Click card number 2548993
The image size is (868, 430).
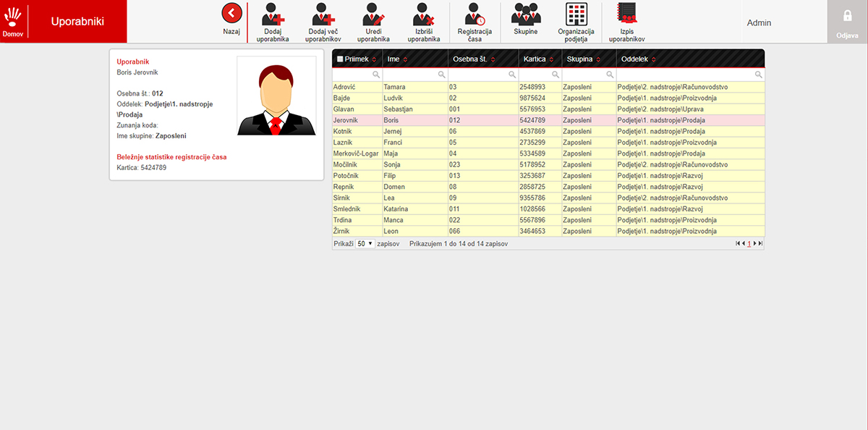click(532, 87)
